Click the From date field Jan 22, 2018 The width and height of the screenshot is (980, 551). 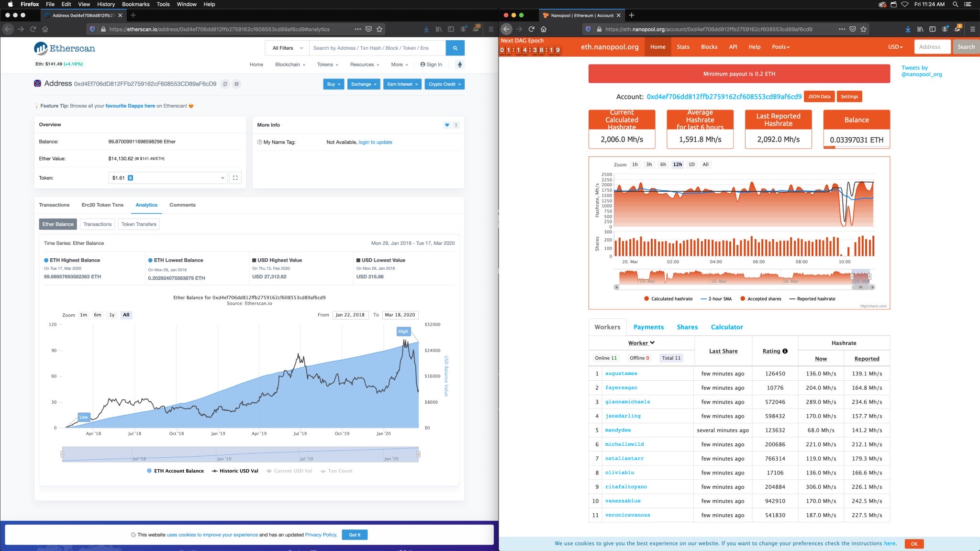(350, 315)
